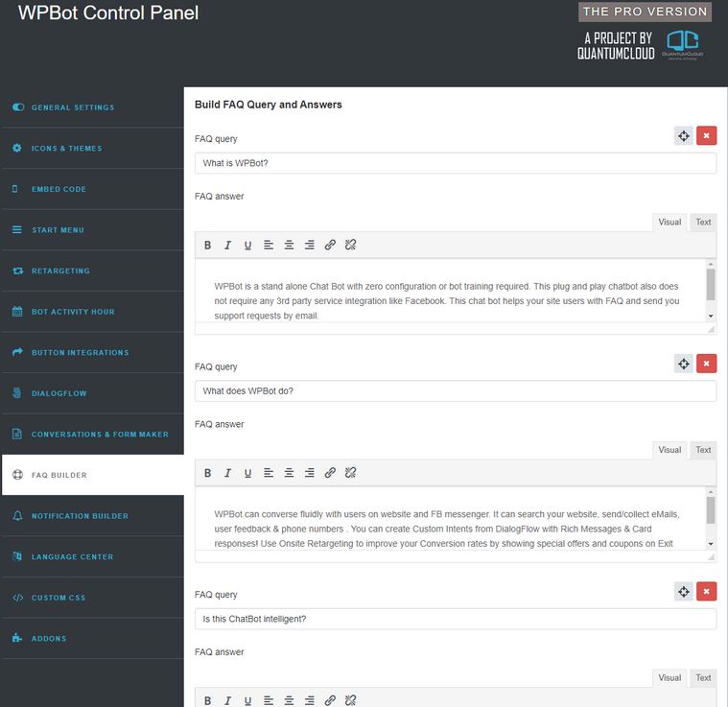Switch third FAQ editor to Visual tab
The width and height of the screenshot is (728, 707).
(x=669, y=678)
